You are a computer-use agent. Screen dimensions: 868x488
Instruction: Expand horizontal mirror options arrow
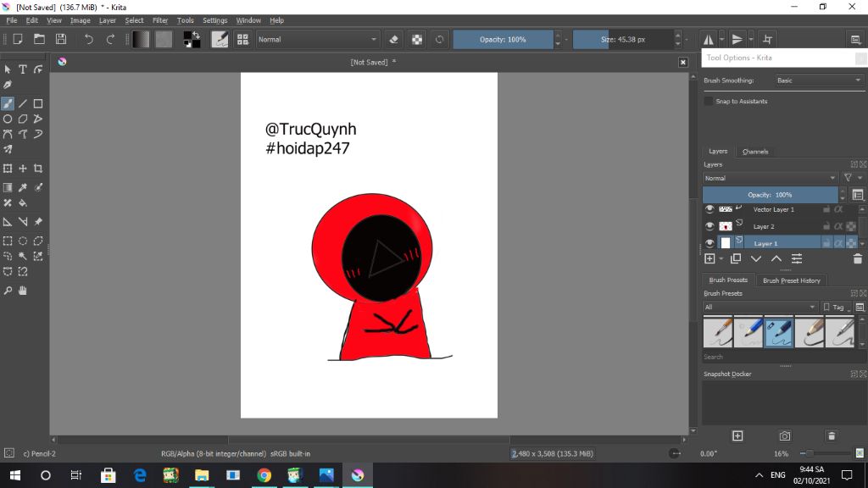(x=722, y=39)
